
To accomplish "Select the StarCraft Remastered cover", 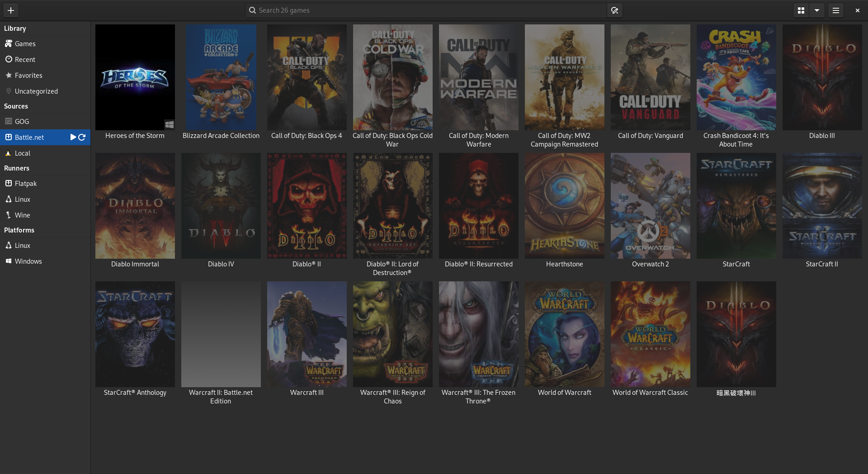I will 736,206.
